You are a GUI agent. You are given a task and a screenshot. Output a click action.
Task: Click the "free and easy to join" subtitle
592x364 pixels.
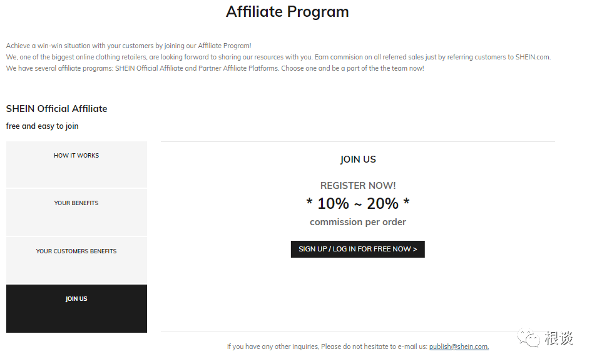43,126
